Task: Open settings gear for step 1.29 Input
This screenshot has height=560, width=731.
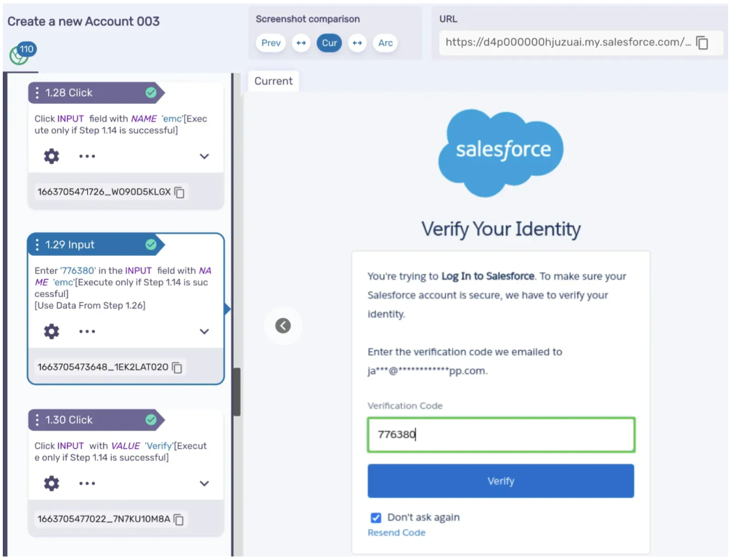Action: click(52, 331)
